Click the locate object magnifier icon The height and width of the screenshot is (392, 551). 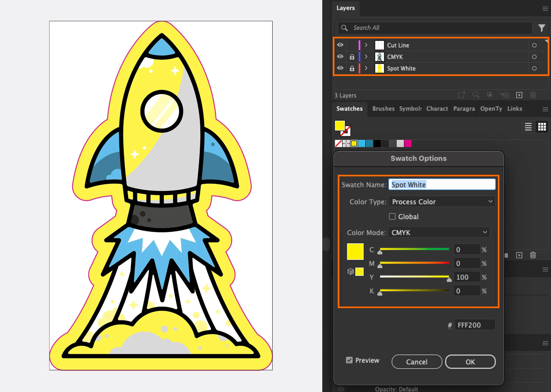(476, 95)
